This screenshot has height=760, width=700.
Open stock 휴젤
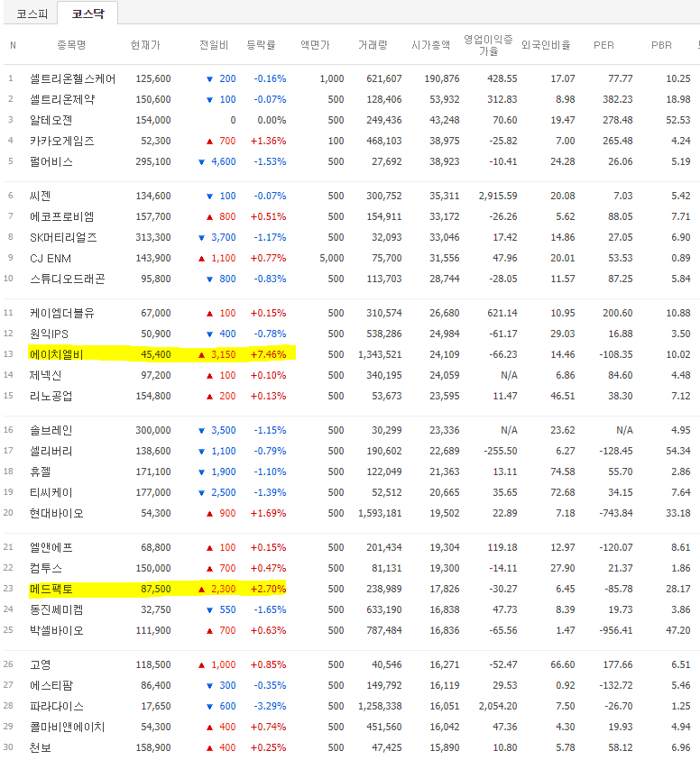click(41, 472)
